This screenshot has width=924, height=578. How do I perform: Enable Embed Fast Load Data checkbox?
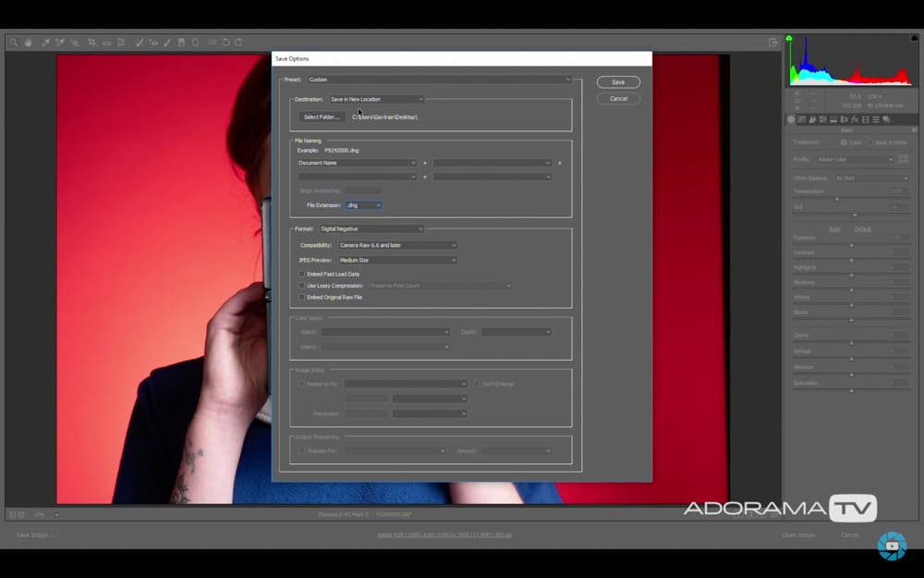[x=302, y=274]
